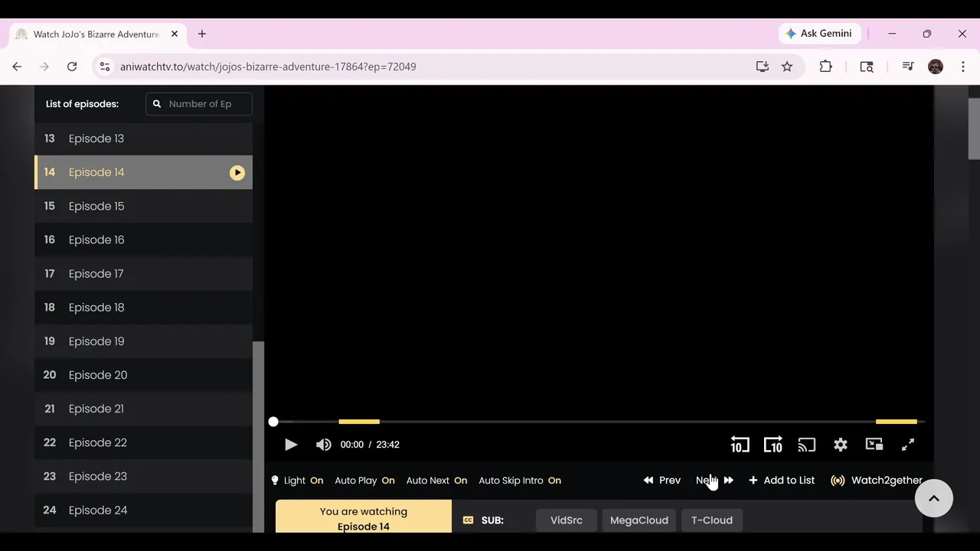Viewport: 980px width, 551px height.
Task: Mute the video volume speaker icon
Action: click(324, 445)
